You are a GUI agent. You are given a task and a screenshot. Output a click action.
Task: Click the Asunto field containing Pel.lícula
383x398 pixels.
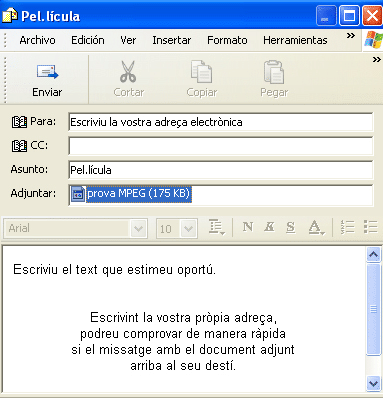(x=220, y=170)
